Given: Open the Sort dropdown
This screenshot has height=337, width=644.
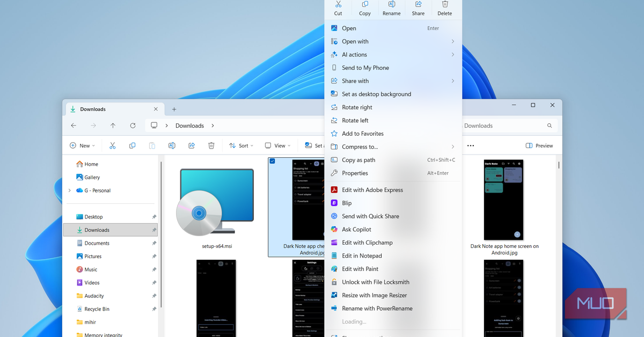Looking at the screenshot, I should (x=241, y=145).
